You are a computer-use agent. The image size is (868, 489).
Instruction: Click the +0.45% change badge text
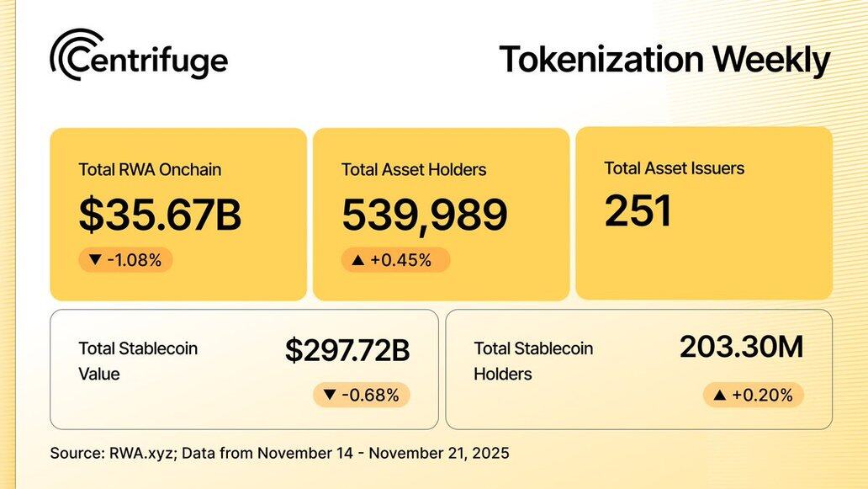point(400,260)
